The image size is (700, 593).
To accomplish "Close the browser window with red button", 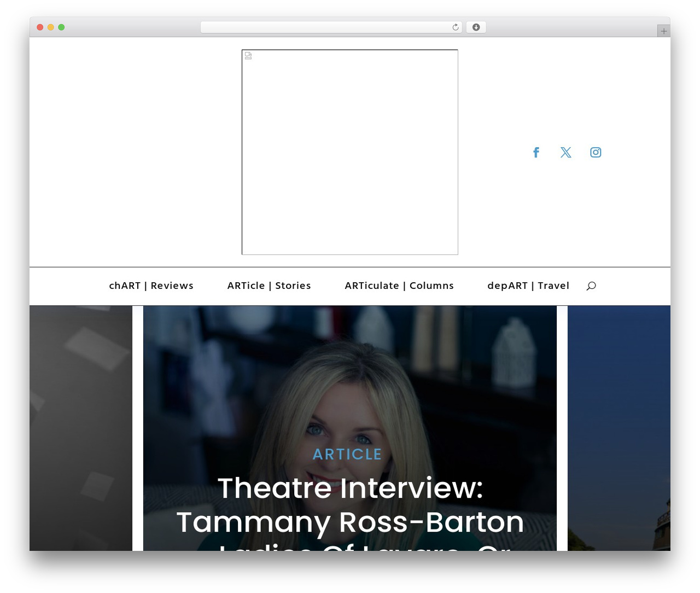I will pos(40,27).
